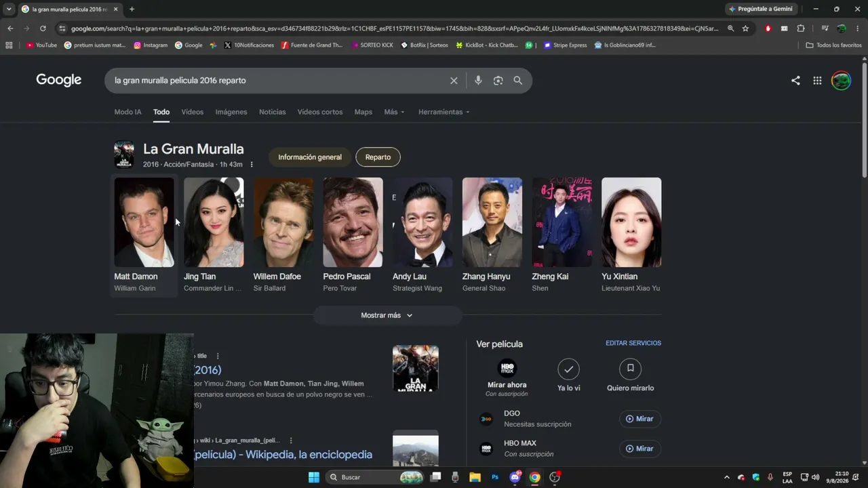This screenshot has height=488, width=868.
Task: Go back to the previous page
Action: click(10, 28)
